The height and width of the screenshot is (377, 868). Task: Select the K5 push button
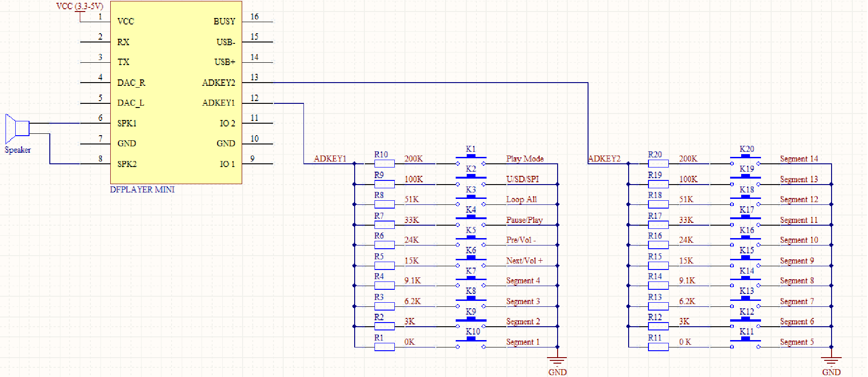[470, 240]
